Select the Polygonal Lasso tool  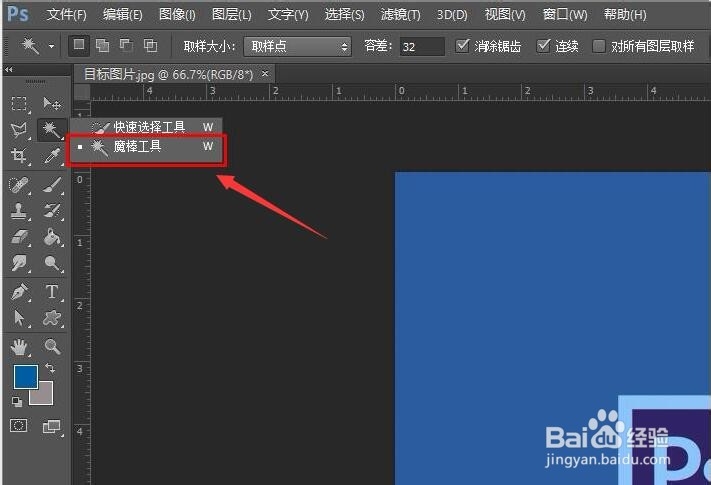(19, 130)
